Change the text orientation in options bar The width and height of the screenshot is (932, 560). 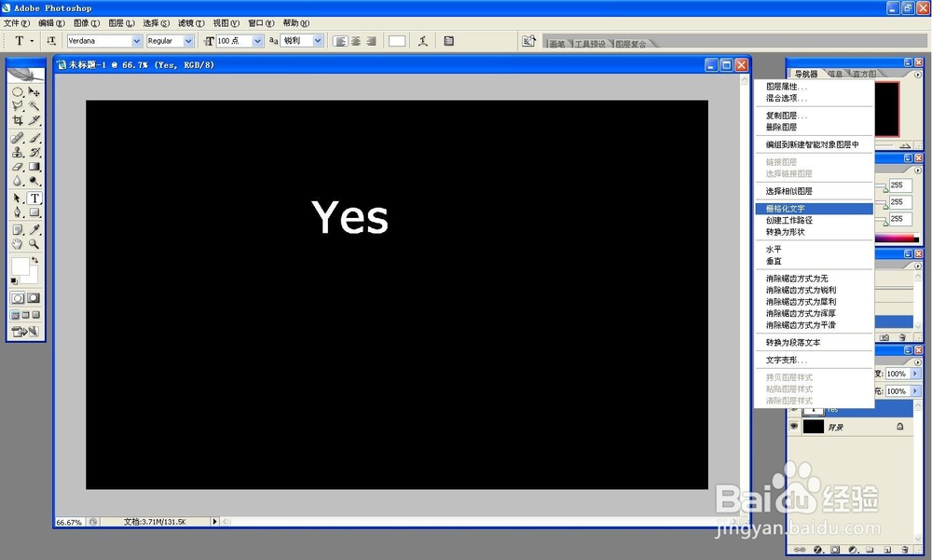point(51,41)
